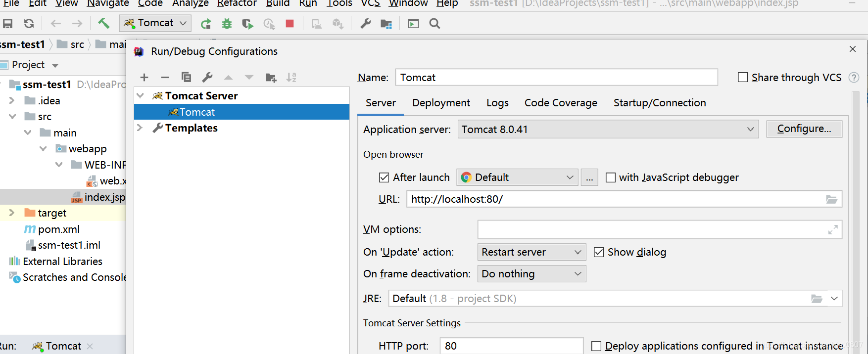Check Deploy applications configured in Tomcat instance
The image size is (868, 354).
596,346
